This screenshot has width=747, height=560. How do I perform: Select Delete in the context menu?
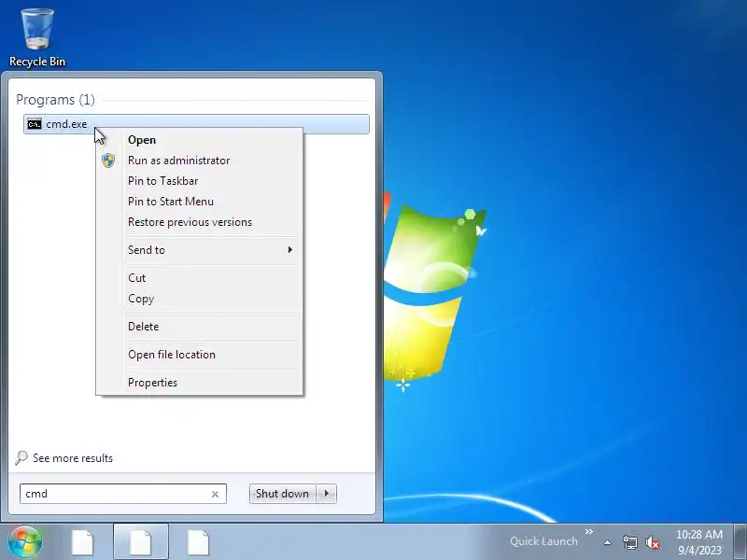tap(144, 327)
